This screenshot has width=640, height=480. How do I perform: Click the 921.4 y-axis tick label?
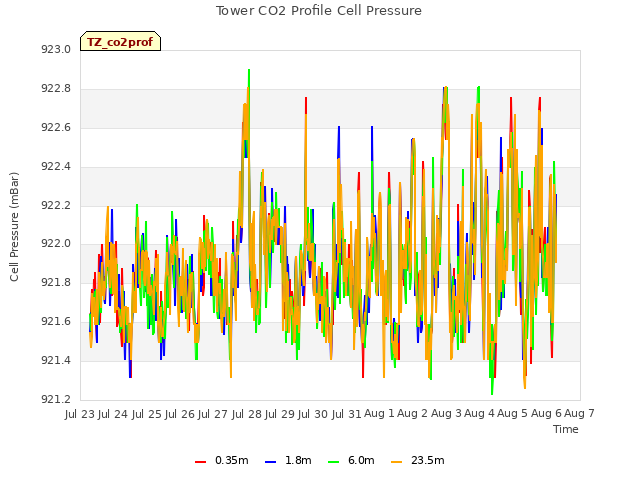(56, 361)
